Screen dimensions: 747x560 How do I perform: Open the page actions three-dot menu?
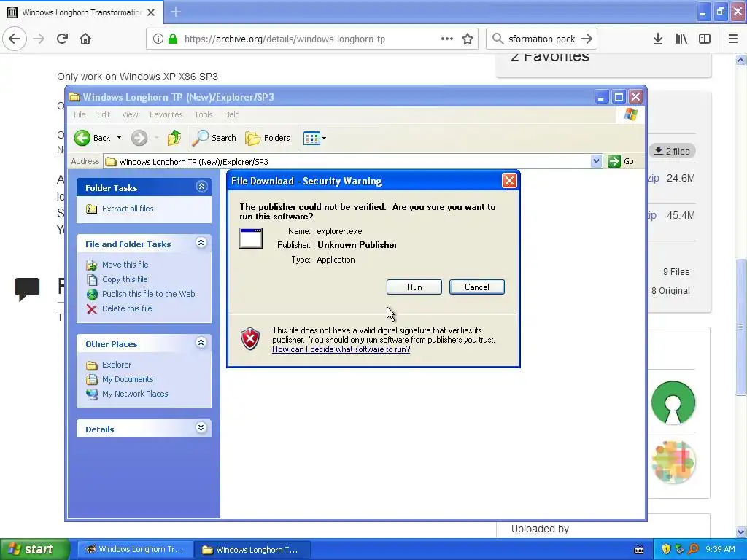click(447, 39)
